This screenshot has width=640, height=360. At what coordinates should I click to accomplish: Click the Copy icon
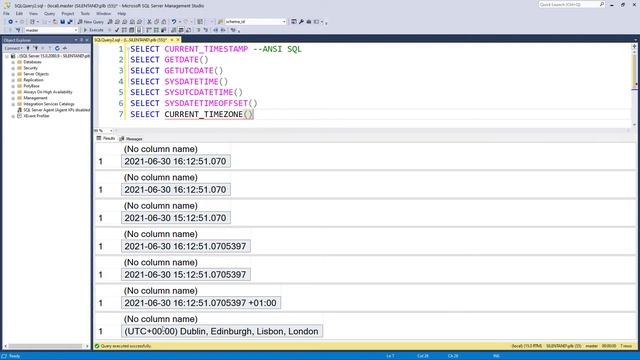point(156,22)
